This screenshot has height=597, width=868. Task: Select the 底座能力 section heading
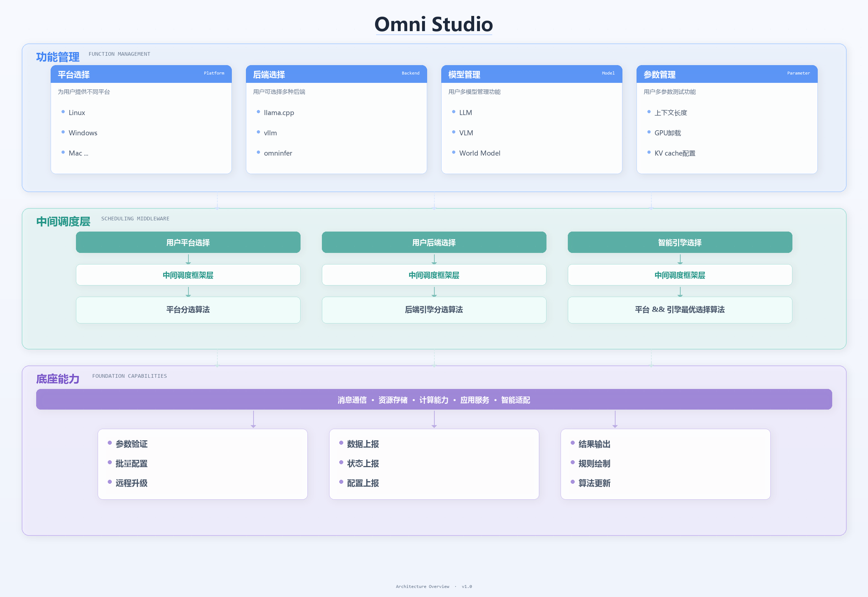58,379
